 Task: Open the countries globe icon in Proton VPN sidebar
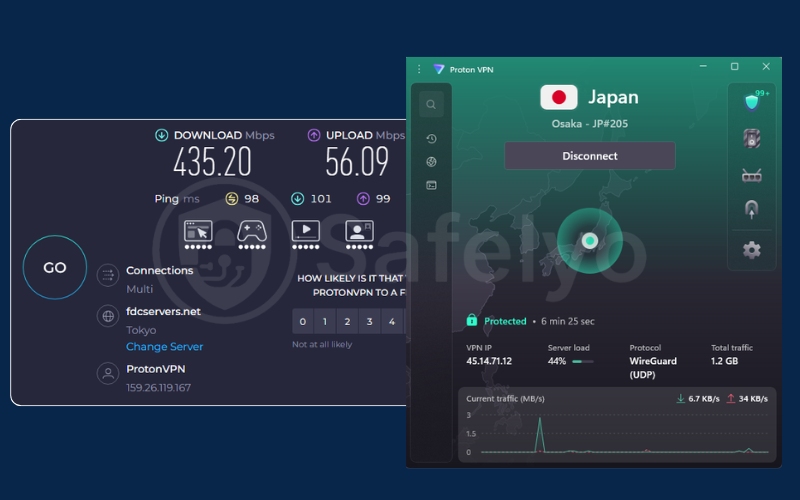tap(431, 162)
